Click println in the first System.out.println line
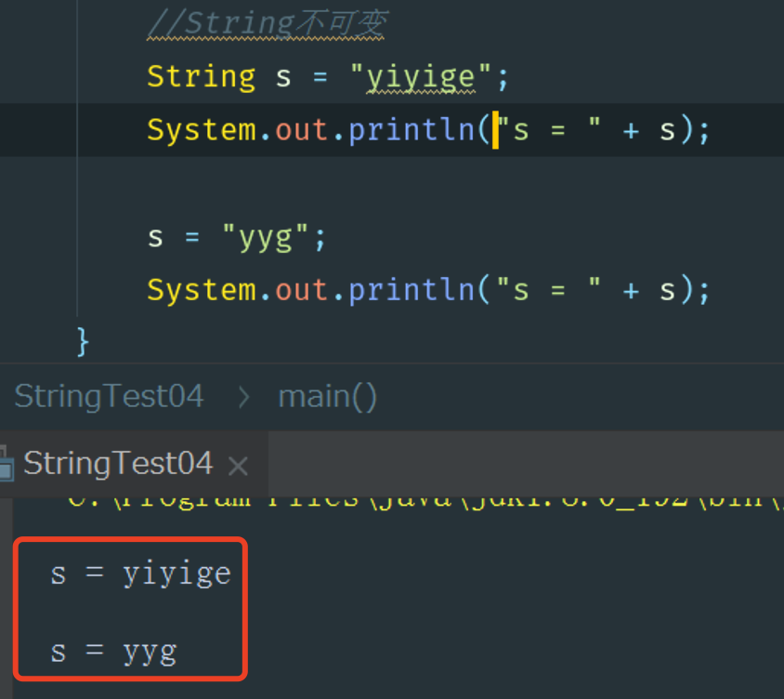Screen dimensions: 784x699 coord(411,129)
